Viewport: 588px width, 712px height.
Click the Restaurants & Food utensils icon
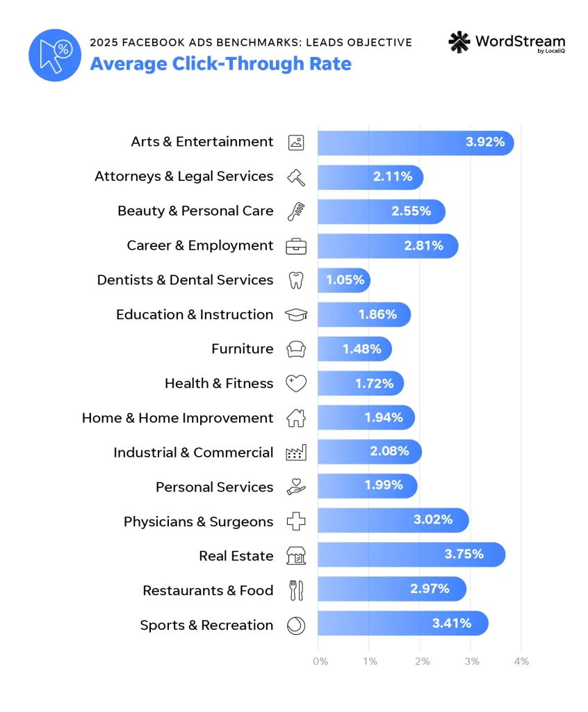296,590
